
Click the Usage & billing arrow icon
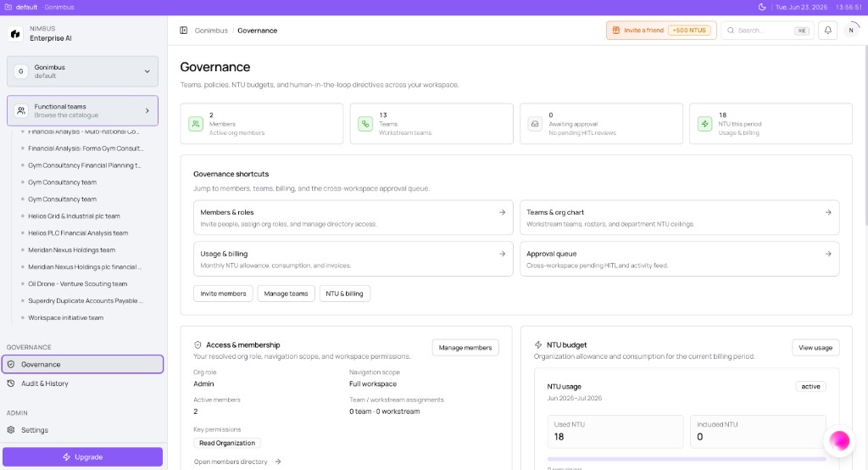pos(502,254)
